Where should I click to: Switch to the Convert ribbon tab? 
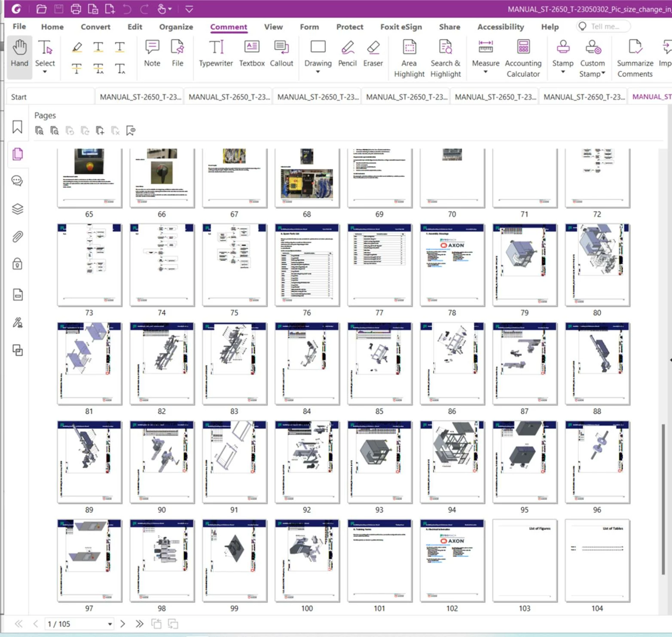coord(95,27)
